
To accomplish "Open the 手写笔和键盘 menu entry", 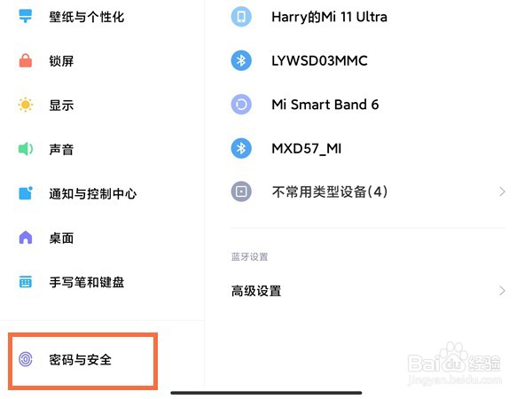I will point(87,282).
